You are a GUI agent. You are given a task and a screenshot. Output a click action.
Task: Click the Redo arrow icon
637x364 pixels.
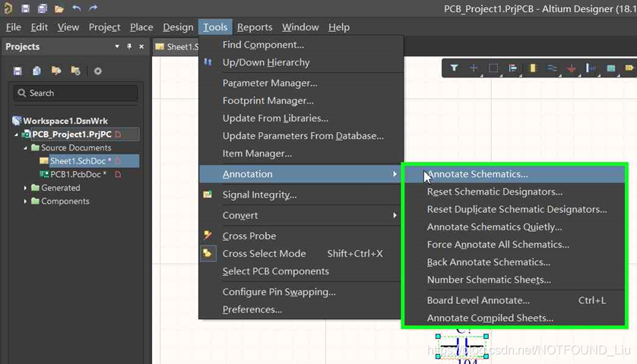(x=93, y=8)
